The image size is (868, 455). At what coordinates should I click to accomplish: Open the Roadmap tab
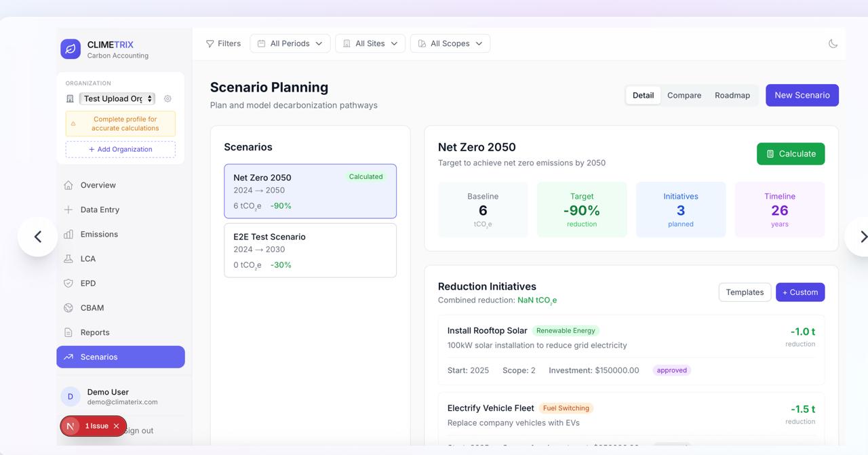732,95
